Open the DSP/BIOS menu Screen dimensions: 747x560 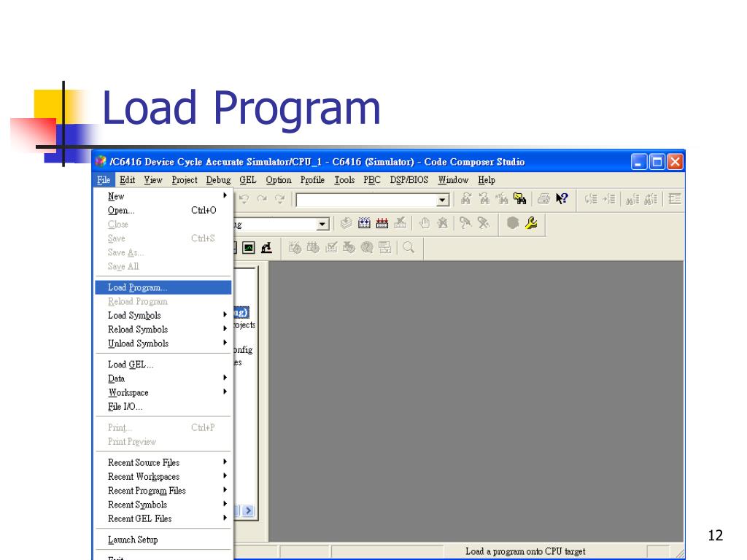coord(409,180)
